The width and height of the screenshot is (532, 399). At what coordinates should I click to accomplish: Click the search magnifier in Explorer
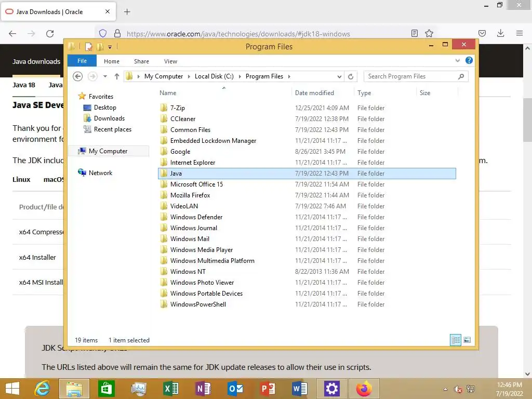[x=461, y=76]
